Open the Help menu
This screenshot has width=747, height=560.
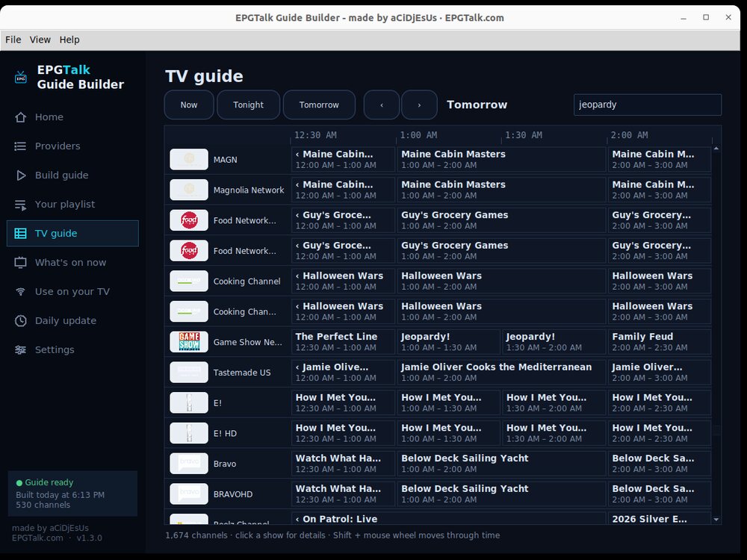[69, 40]
